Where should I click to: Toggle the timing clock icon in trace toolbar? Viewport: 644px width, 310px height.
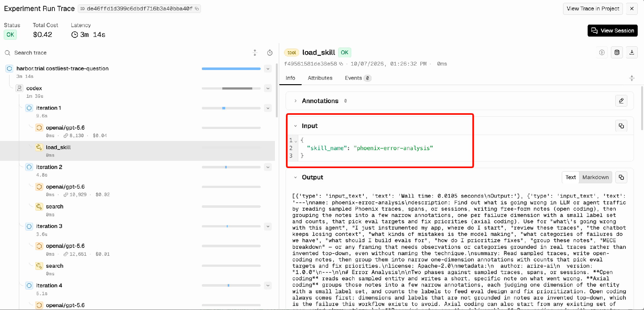click(x=270, y=53)
